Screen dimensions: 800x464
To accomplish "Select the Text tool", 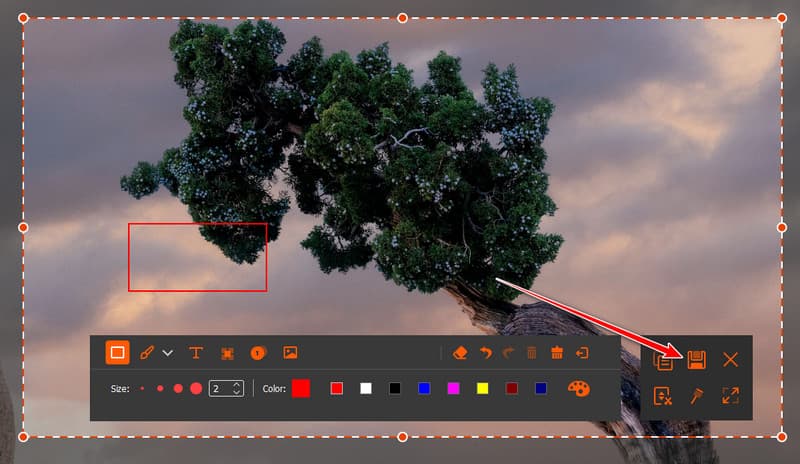I will [x=196, y=353].
